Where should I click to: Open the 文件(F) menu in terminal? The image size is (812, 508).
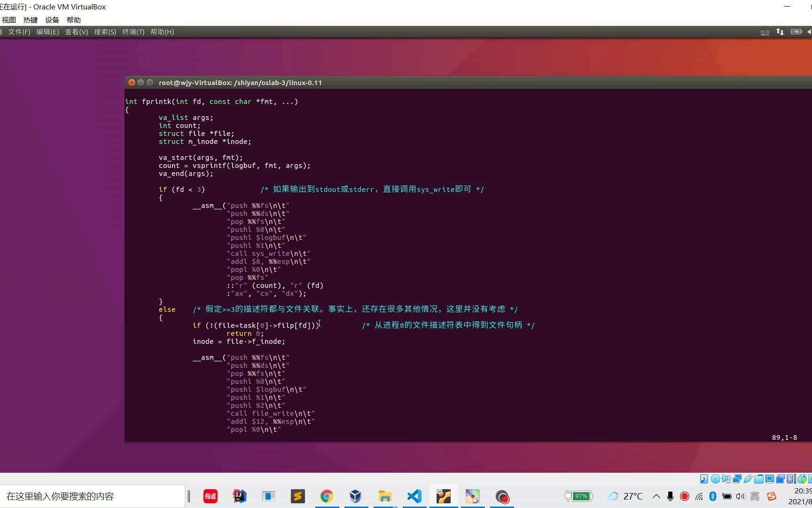(19, 32)
